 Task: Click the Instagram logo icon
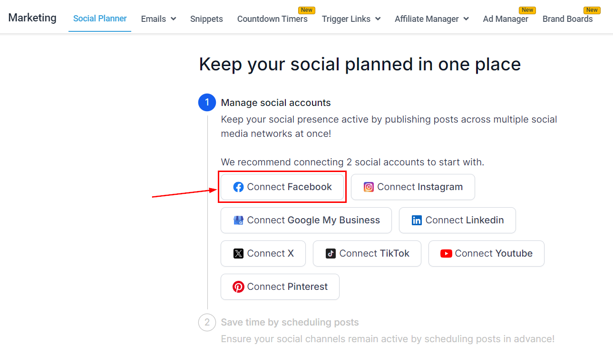click(369, 187)
